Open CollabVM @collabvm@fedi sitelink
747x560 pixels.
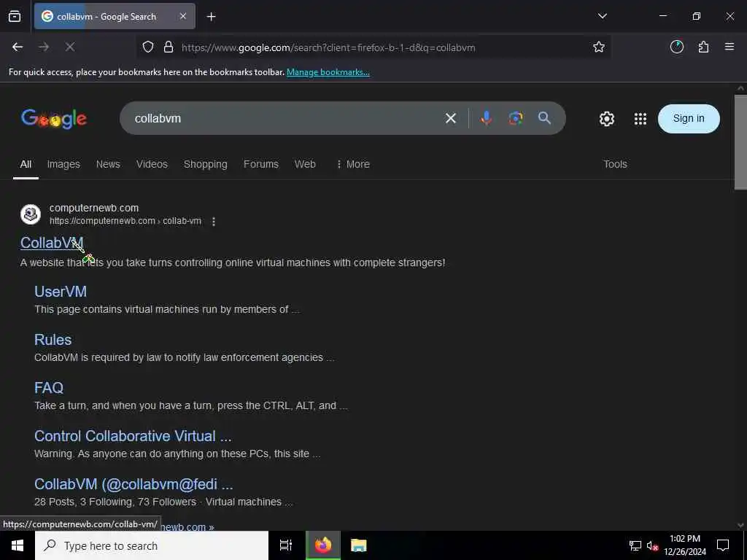click(134, 484)
